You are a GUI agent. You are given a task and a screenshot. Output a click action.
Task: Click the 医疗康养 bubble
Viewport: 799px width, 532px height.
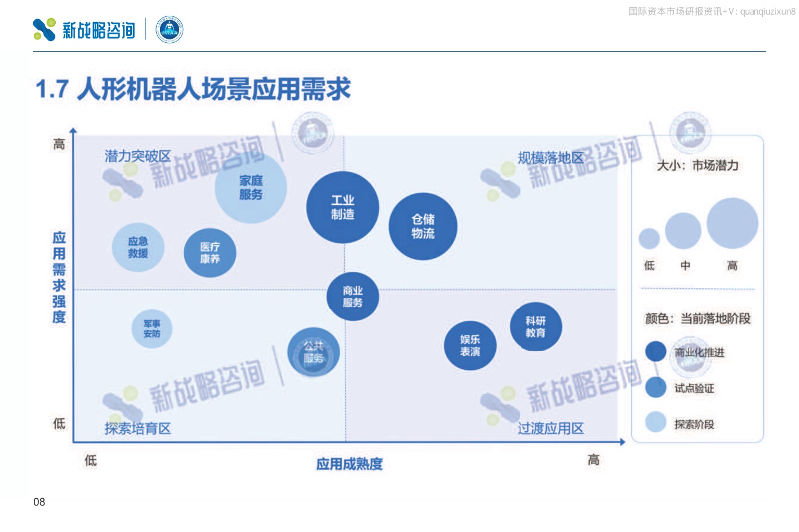tap(210, 253)
